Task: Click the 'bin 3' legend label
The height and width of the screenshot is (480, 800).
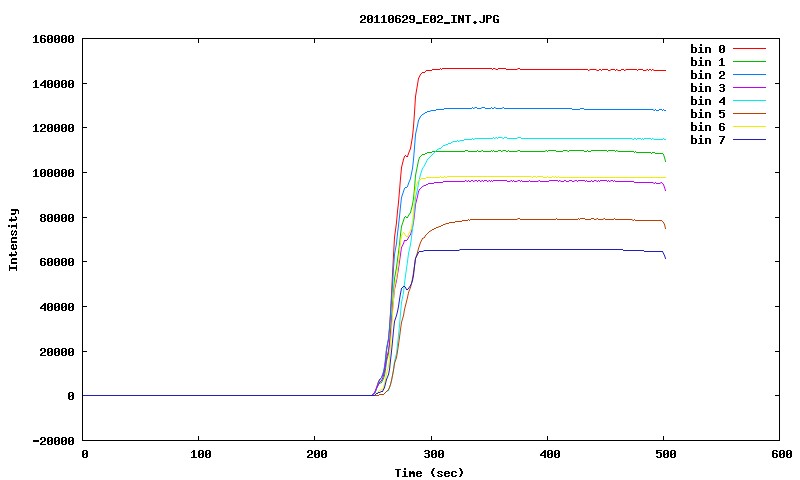Action: click(708, 88)
